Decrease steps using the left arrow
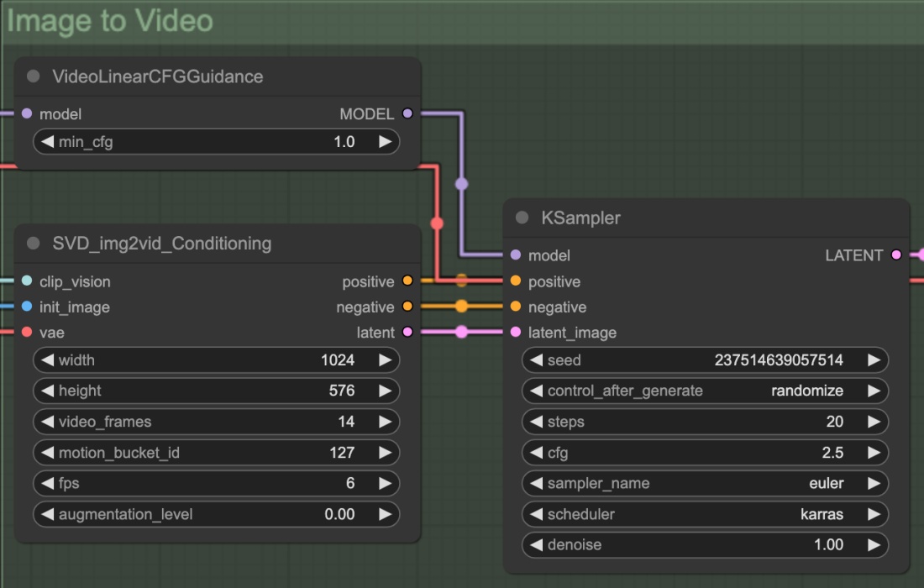 pos(536,422)
